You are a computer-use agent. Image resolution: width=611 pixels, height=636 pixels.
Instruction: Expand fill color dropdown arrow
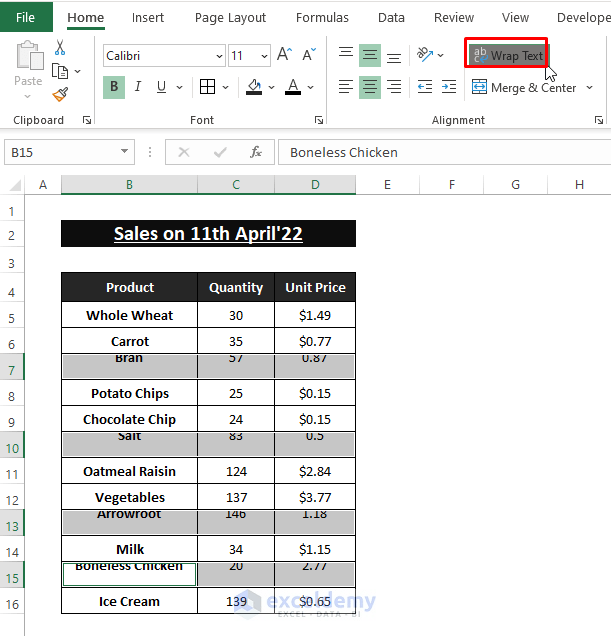pos(271,87)
